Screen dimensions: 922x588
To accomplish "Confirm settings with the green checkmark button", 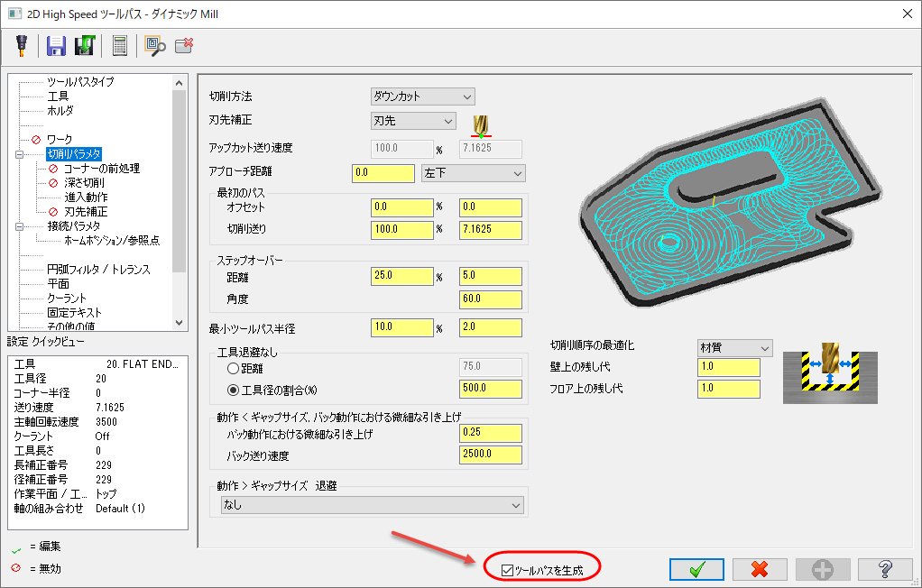I will click(696, 569).
